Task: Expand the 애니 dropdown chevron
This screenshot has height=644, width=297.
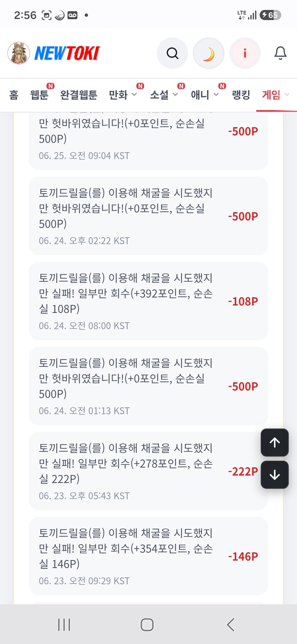Action: pyautogui.click(x=216, y=95)
